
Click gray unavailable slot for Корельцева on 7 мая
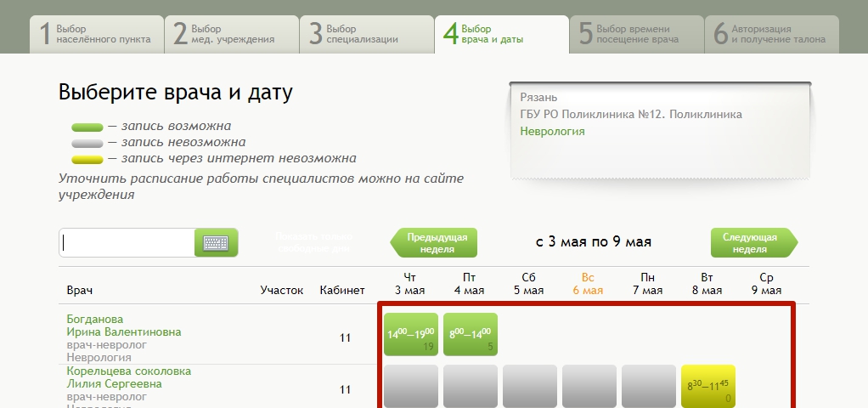point(649,387)
